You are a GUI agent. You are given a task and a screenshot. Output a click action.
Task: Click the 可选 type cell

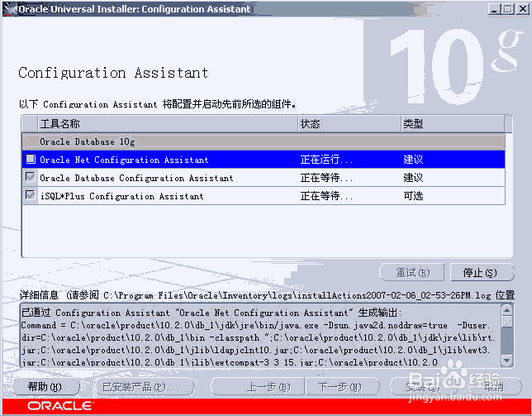tap(454, 196)
